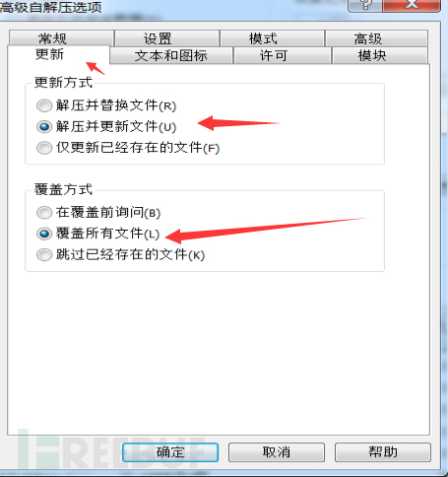
Task: Confirm with the 确定 button
Action: coord(170,452)
